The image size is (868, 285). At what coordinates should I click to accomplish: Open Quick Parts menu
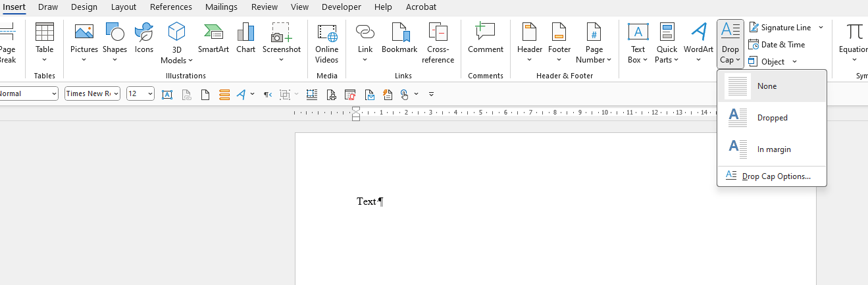667,43
